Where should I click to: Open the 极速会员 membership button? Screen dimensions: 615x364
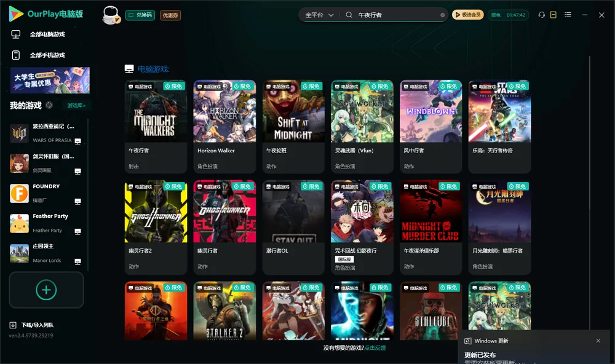point(468,15)
